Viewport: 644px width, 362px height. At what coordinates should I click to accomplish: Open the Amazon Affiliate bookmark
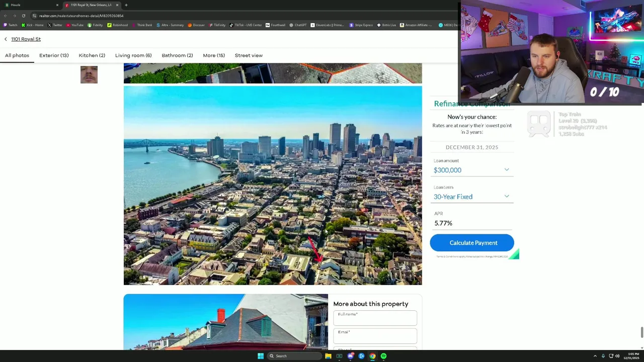pos(416,25)
